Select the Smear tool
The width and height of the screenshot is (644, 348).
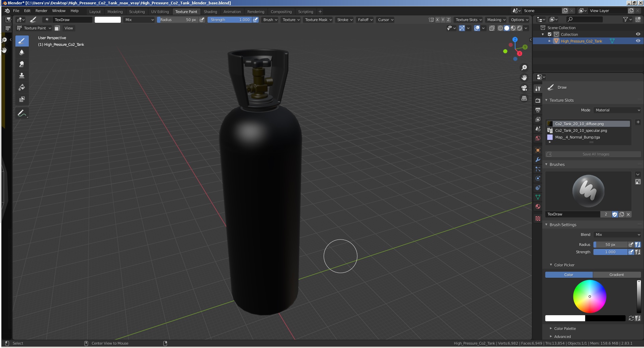pyautogui.click(x=22, y=64)
